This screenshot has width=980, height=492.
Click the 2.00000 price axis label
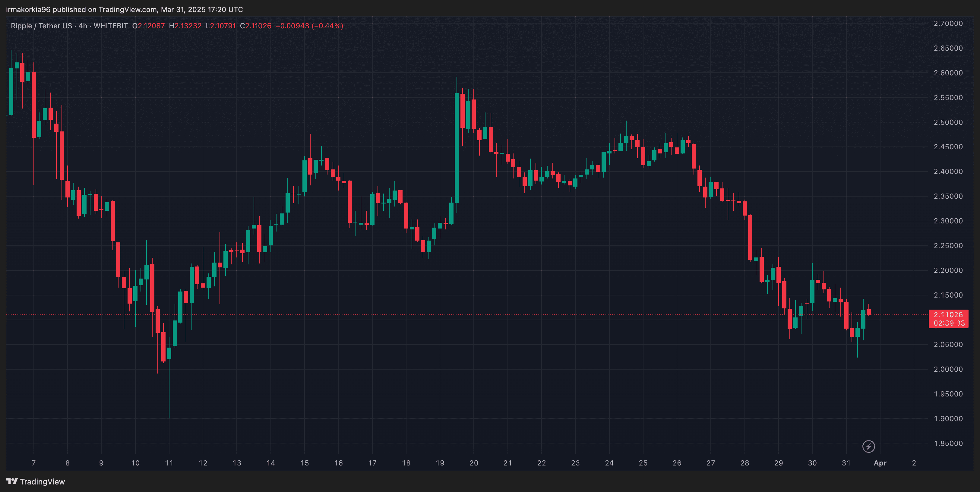(x=948, y=369)
